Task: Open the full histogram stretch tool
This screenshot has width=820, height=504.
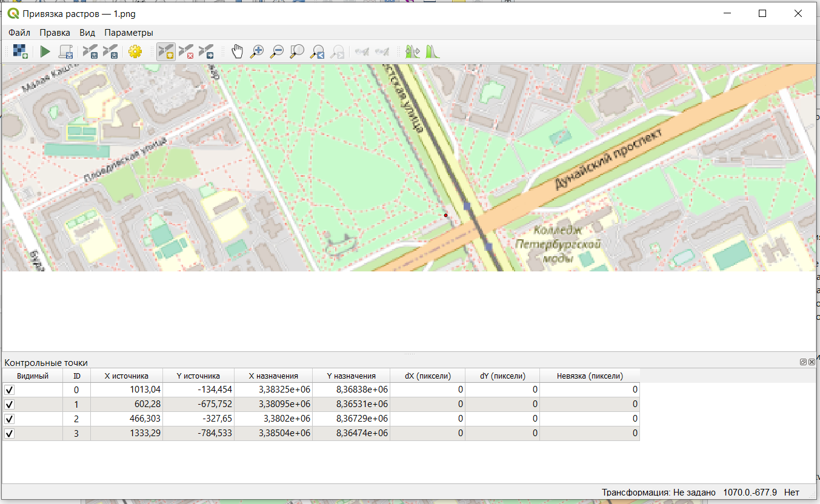Action: point(432,51)
